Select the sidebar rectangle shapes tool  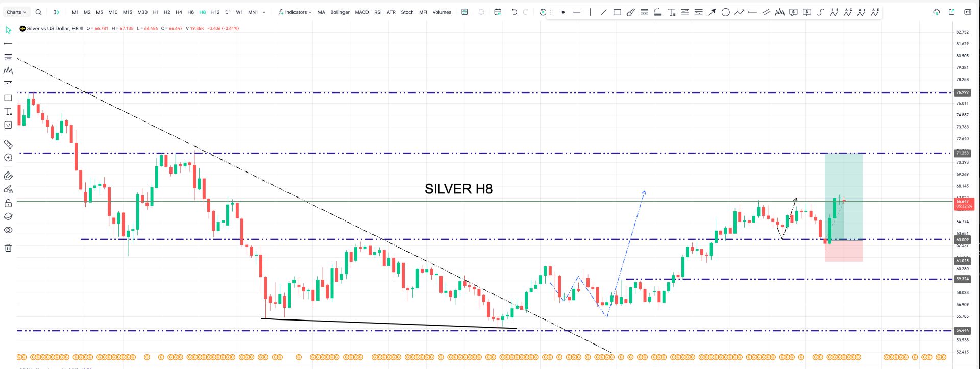[8, 98]
